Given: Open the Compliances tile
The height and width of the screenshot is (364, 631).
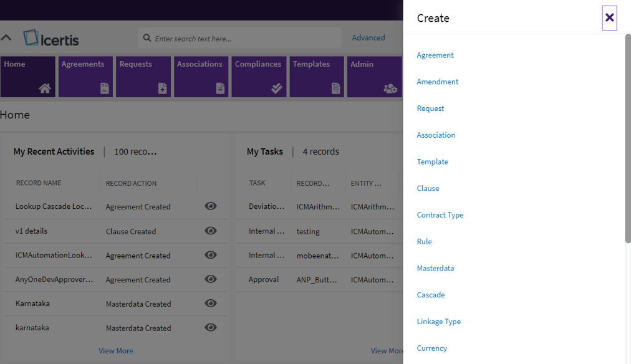Looking at the screenshot, I should (x=259, y=77).
